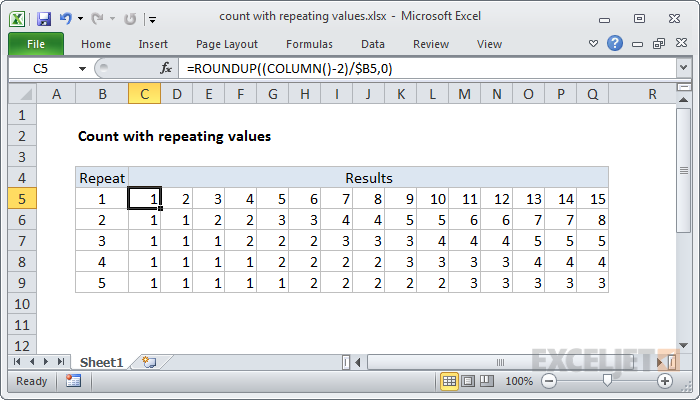Click vertical scrollbar down arrow
700x400 pixels.
pyautogui.click(x=683, y=345)
